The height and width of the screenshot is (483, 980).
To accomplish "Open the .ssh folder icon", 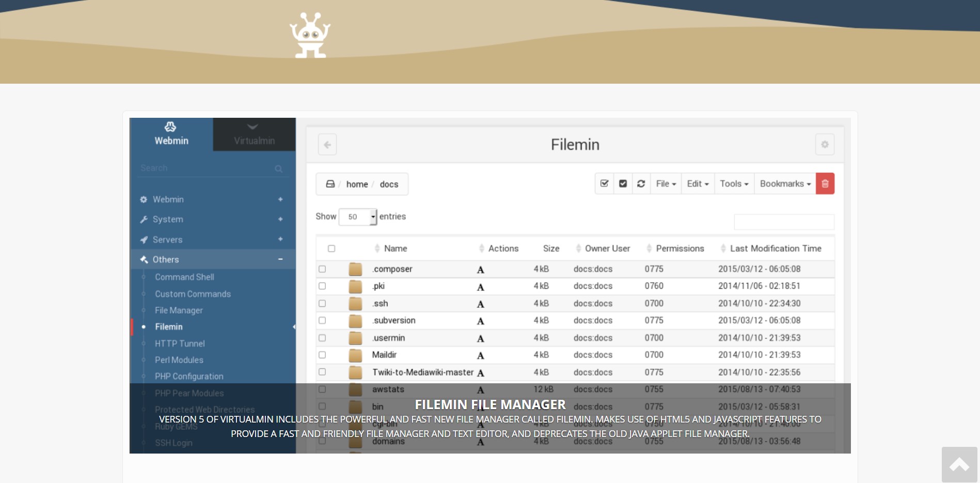I will (x=355, y=303).
